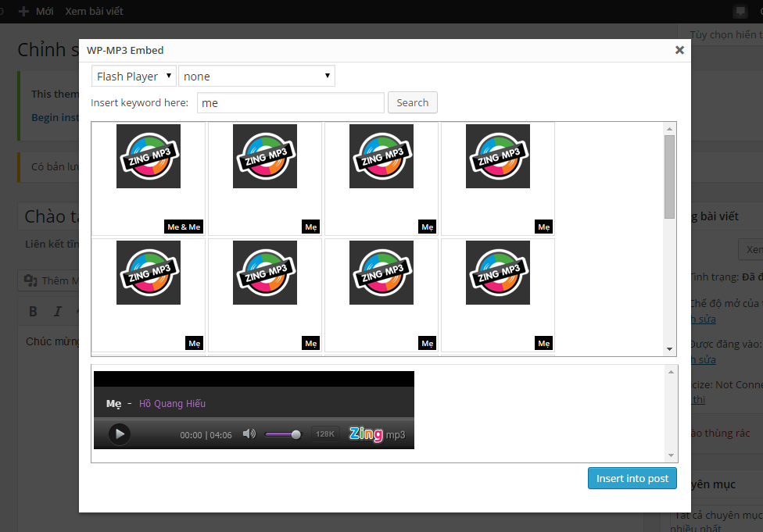Open the Flash Player dropdown
Image resolution: width=763 pixels, height=532 pixels.
134,77
